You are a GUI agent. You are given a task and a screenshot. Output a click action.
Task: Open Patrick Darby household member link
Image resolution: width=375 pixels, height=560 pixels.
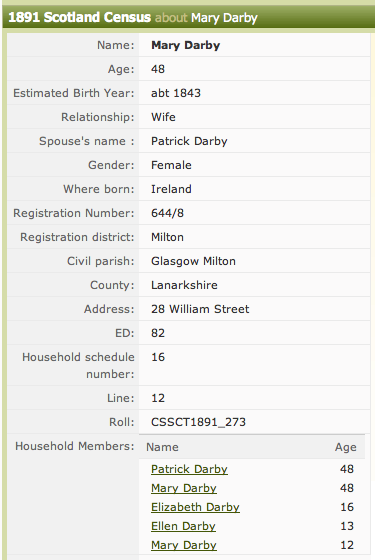(x=189, y=469)
